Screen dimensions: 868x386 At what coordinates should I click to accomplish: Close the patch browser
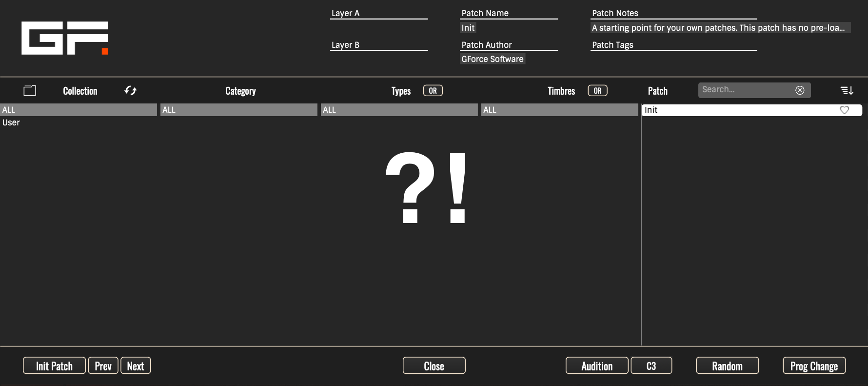pos(434,366)
